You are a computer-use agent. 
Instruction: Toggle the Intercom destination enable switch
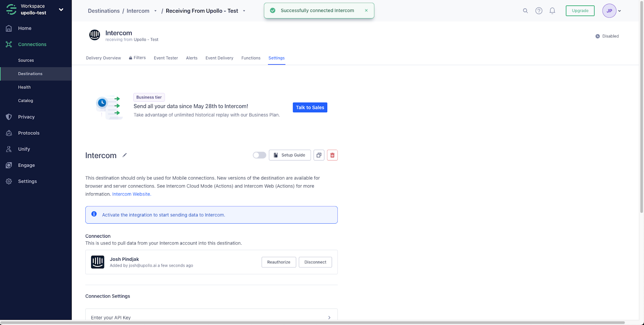260,155
